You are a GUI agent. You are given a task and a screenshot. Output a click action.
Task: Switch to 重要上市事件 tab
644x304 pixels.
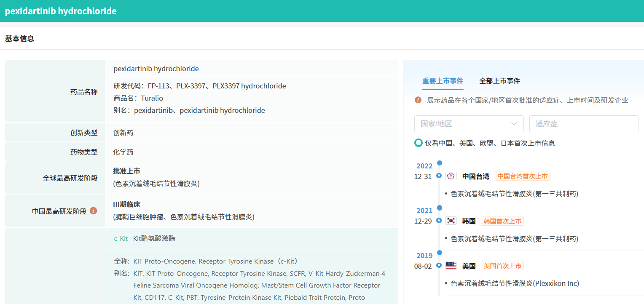(443, 81)
